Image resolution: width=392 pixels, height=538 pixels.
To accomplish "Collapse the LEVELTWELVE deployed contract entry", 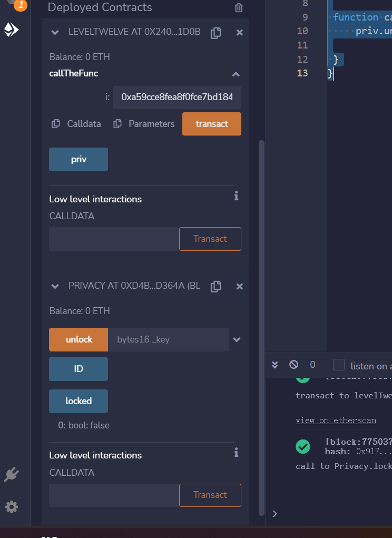I will (x=55, y=32).
